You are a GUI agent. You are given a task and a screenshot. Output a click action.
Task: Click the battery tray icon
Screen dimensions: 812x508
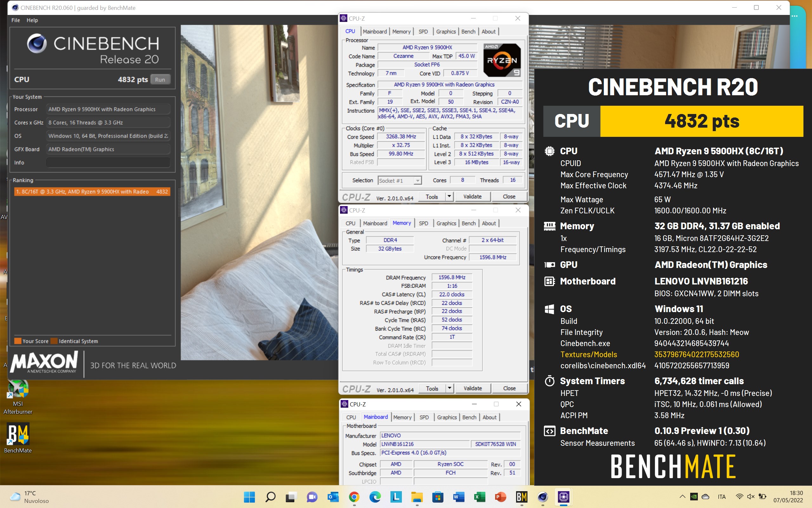(x=762, y=497)
